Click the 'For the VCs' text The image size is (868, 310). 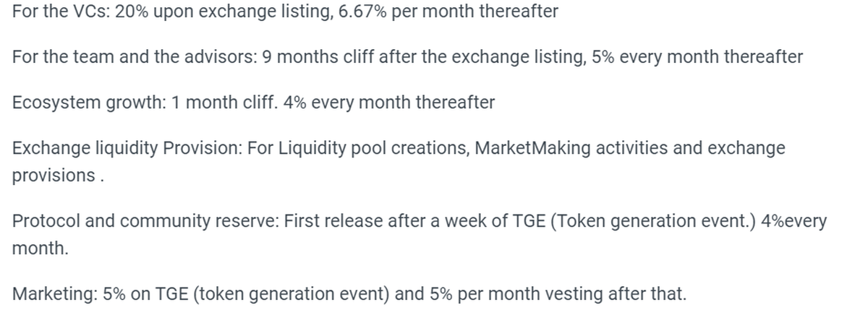(59, 13)
